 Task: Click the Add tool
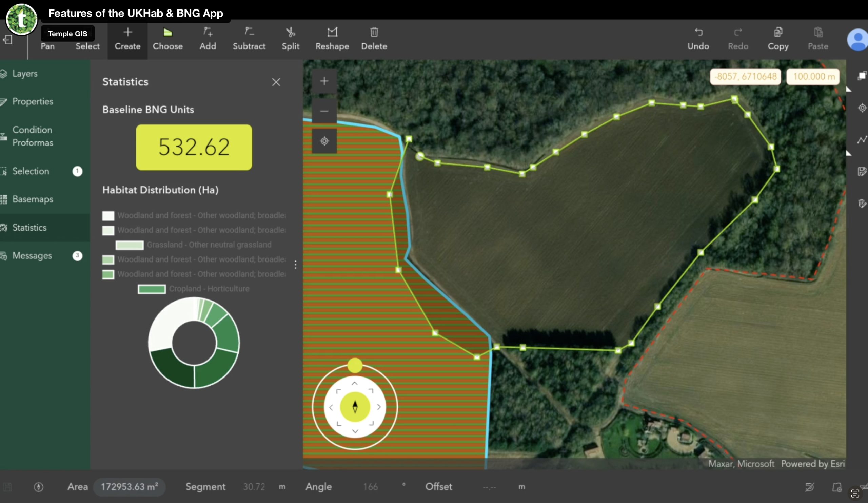(207, 38)
